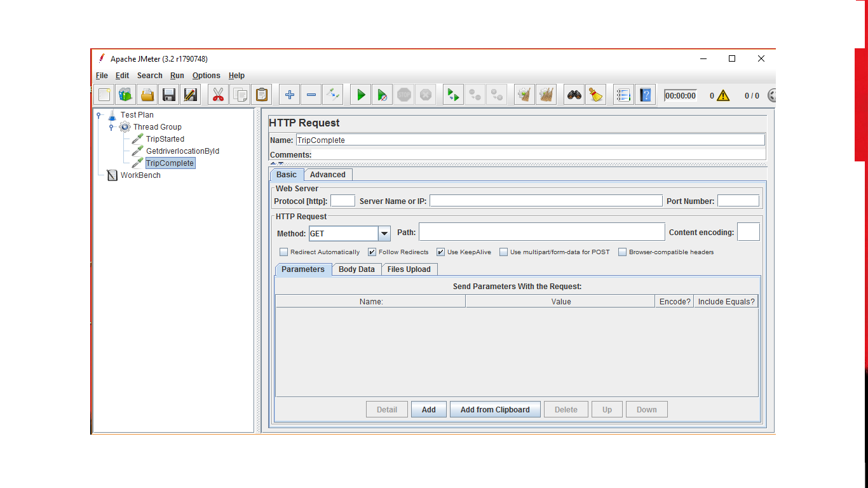The width and height of the screenshot is (868, 488).
Task: Click the Path input field
Action: [x=541, y=232]
